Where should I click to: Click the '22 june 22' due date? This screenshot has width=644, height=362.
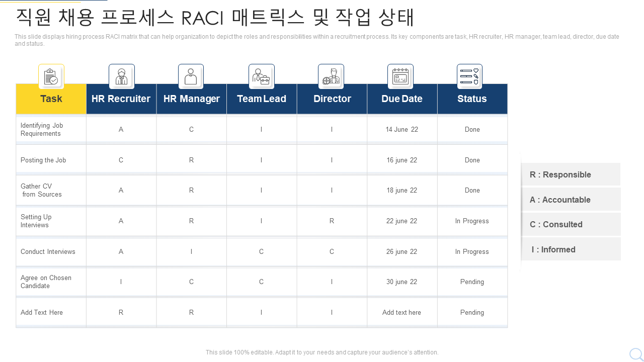[x=402, y=221]
